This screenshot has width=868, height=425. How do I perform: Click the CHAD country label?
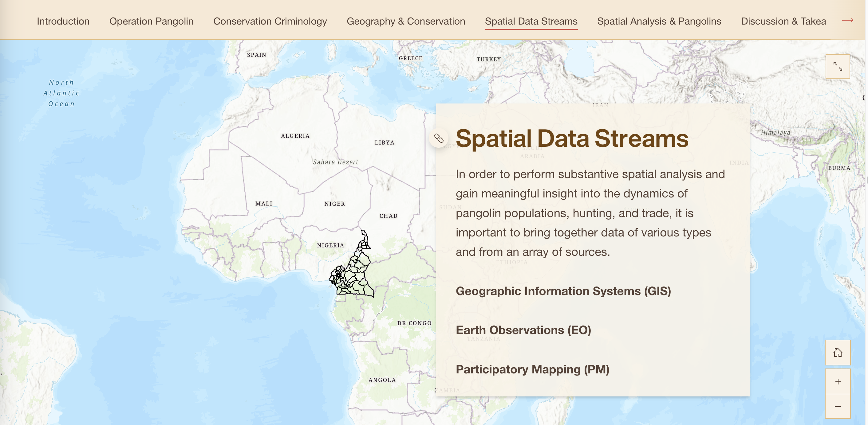click(389, 216)
